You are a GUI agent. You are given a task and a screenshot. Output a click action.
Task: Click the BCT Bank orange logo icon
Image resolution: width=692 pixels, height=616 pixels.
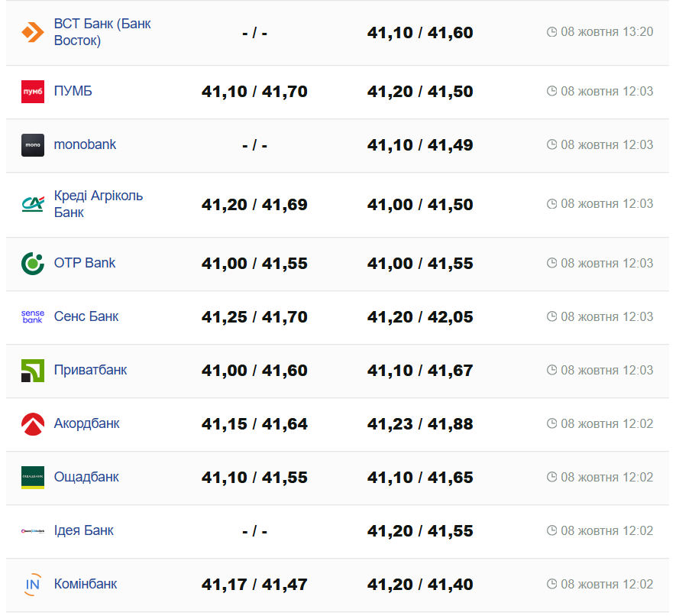(x=33, y=32)
